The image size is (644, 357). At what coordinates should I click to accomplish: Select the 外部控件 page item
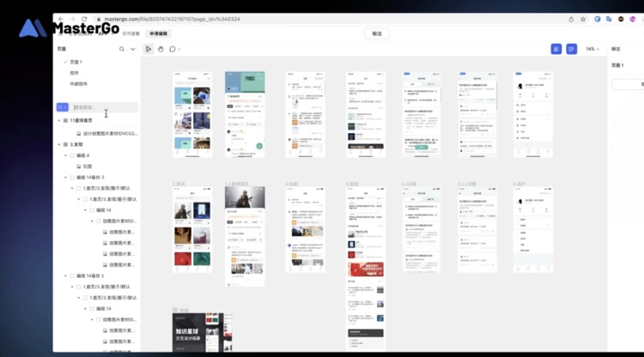(x=78, y=83)
